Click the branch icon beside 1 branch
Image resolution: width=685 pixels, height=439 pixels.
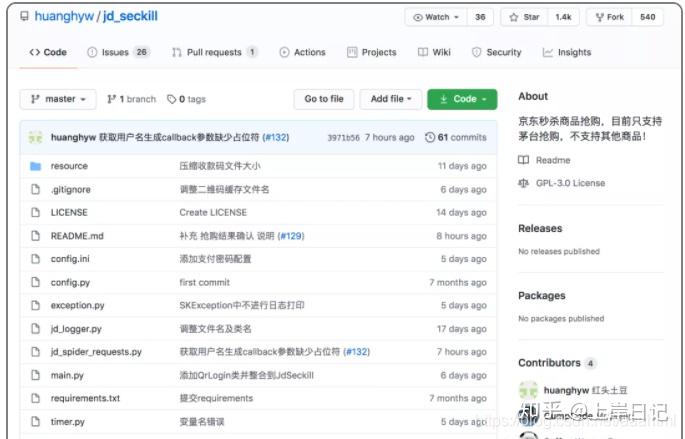click(x=111, y=99)
